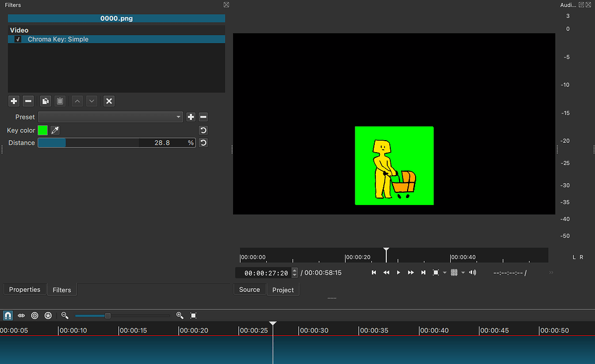Deselect the filter with the X button
This screenshot has width=595, height=364.
(109, 101)
